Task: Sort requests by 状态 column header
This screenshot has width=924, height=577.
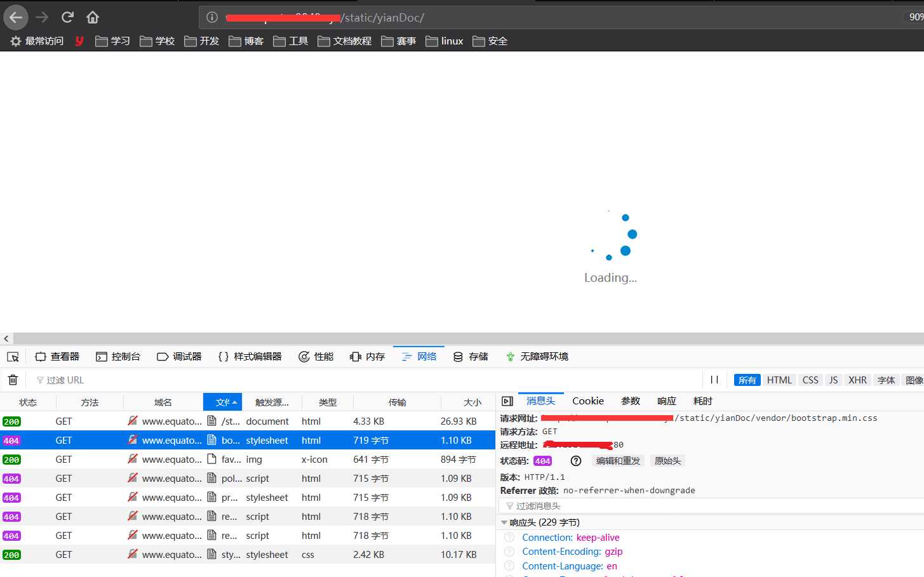Action: (x=28, y=402)
